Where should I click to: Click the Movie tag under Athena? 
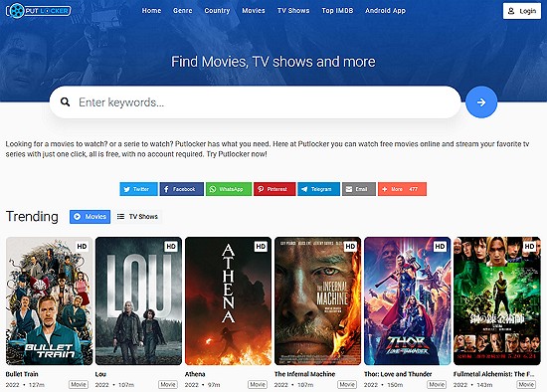point(258,384)
